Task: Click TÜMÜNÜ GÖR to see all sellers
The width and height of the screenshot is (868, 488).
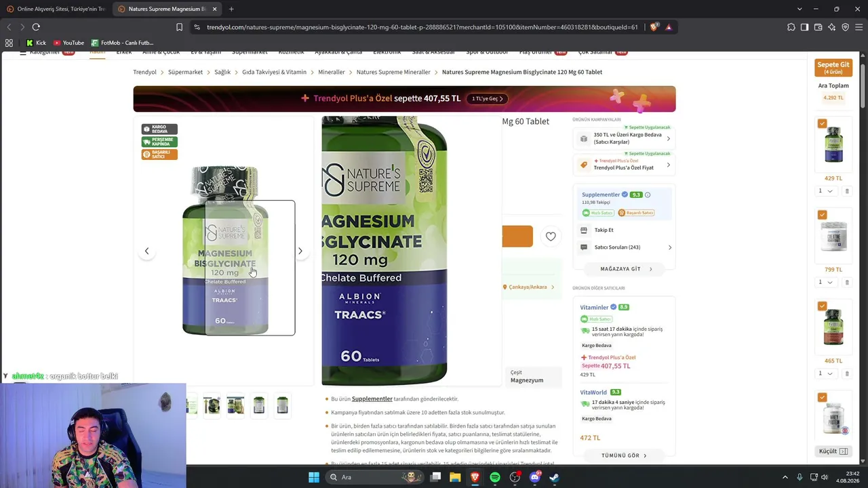Action: (x=624, y=455)
